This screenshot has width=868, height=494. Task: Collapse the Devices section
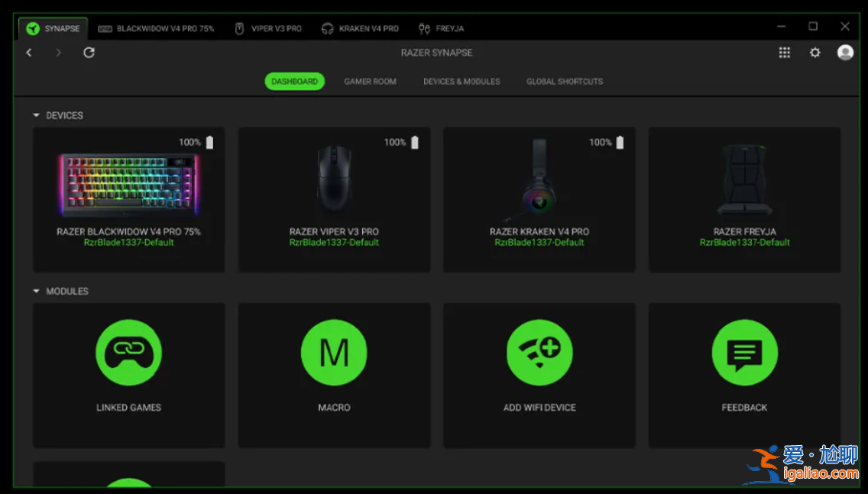tap(36, 116)
